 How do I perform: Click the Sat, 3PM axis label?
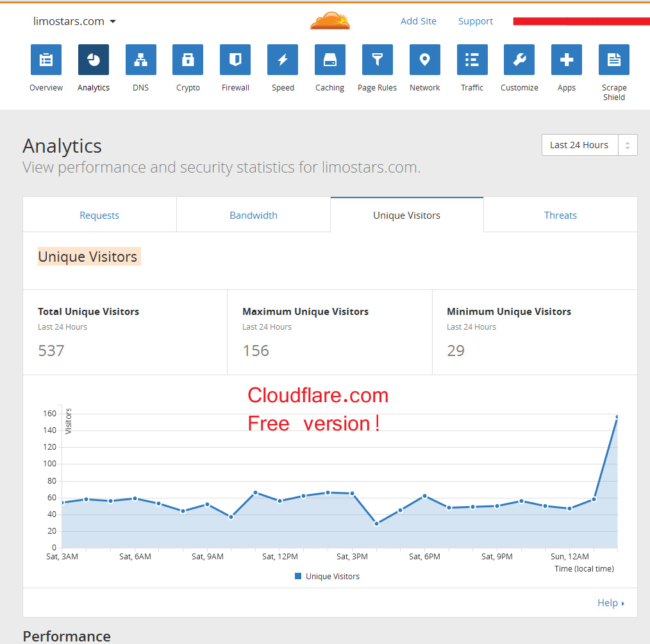pyautogui.click(x=352, y=557)
